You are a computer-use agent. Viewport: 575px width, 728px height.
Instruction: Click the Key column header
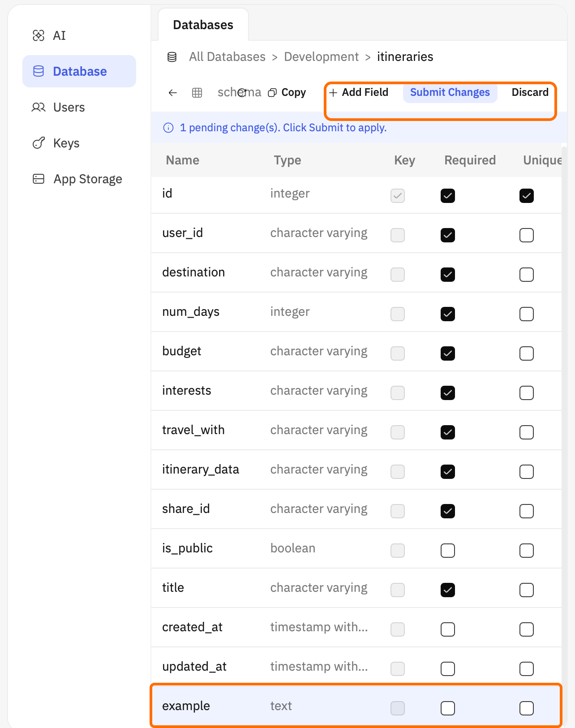click(x=405, y=160)
